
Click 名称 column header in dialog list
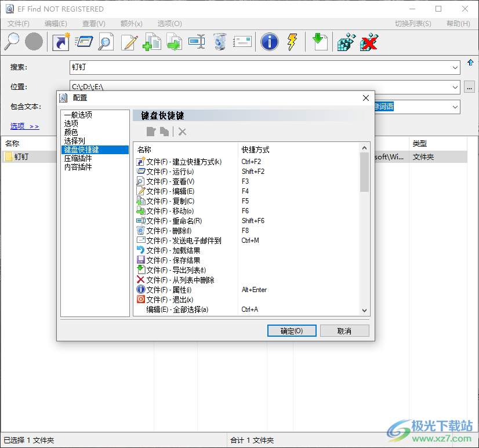186,150
